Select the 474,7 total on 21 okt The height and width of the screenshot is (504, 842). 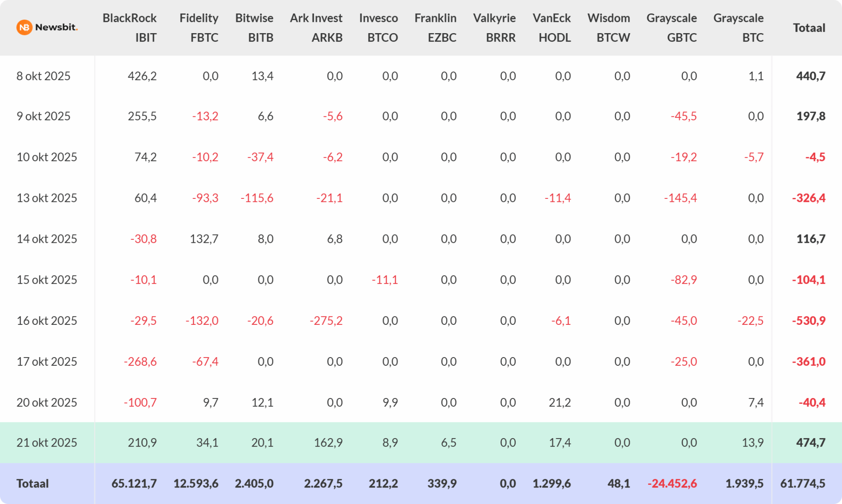point(810,443)
